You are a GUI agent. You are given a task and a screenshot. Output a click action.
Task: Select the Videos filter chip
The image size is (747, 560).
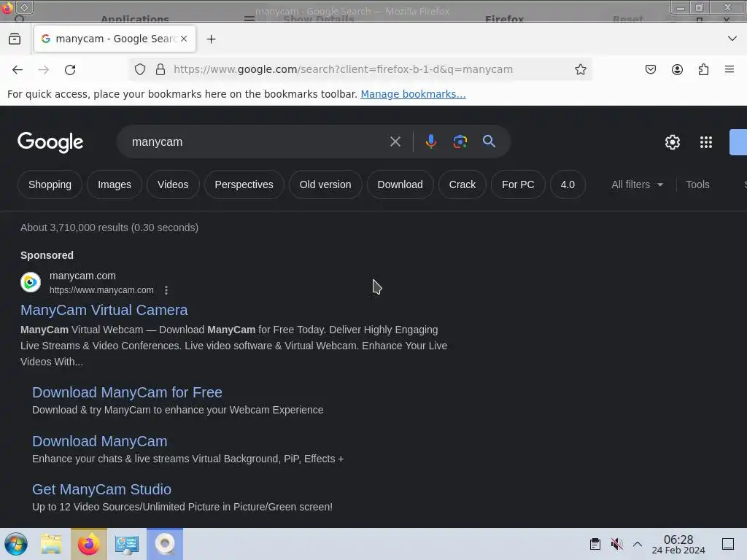[x=173, y=184]
